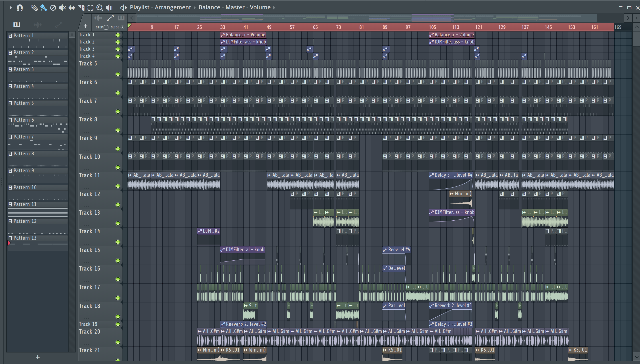Mute Track 17 with its green light
Viewport: 640px width, 364px height.
click(118, 298)
